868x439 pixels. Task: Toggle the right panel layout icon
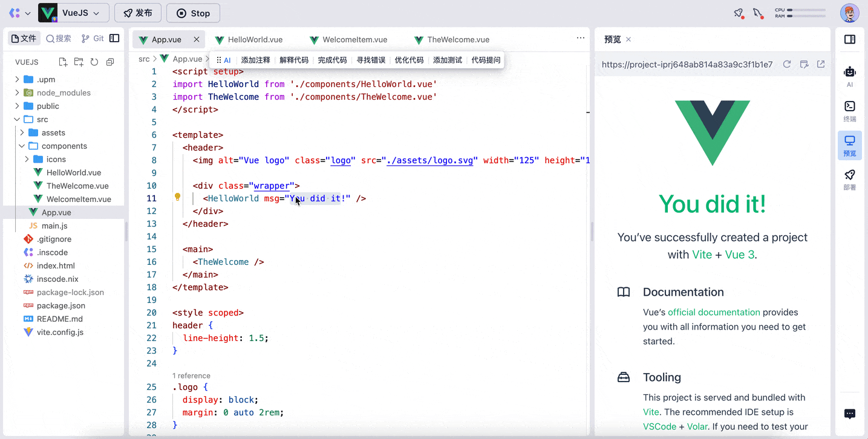pos(850,39)
